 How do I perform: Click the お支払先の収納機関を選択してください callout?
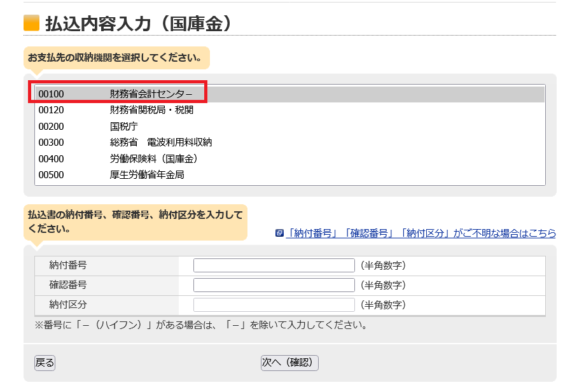click(x=116, y=58)
